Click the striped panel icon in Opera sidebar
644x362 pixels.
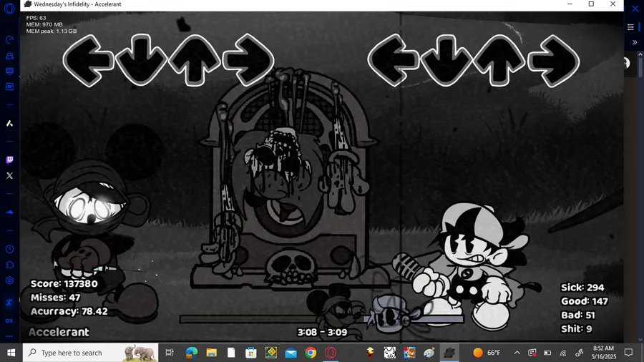point(9,71)
